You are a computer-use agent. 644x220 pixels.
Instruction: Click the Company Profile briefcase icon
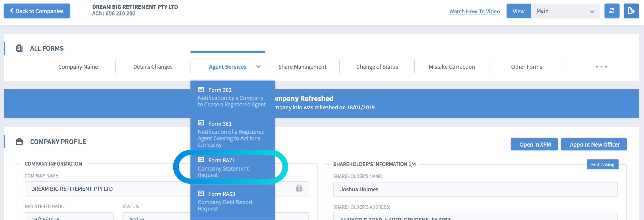19,142
